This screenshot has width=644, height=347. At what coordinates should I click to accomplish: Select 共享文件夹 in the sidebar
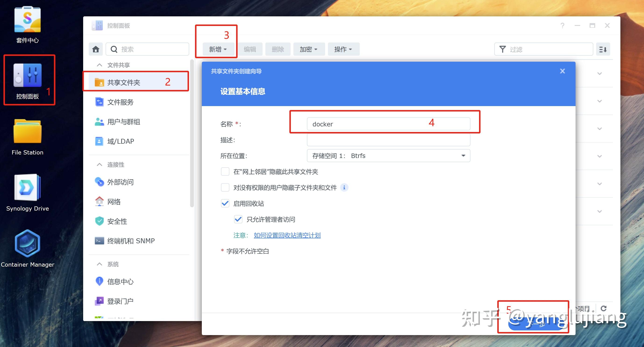(x=124, y=82)
